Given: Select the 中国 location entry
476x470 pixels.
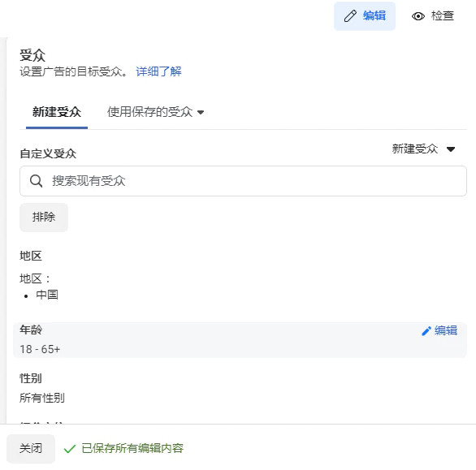Looking at the screenshot, I should click(47, 295).
